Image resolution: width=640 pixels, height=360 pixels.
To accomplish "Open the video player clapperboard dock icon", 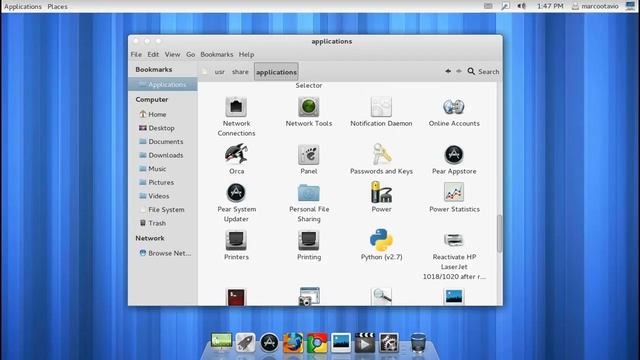I will pyautogui.click(x=364, y=342).
